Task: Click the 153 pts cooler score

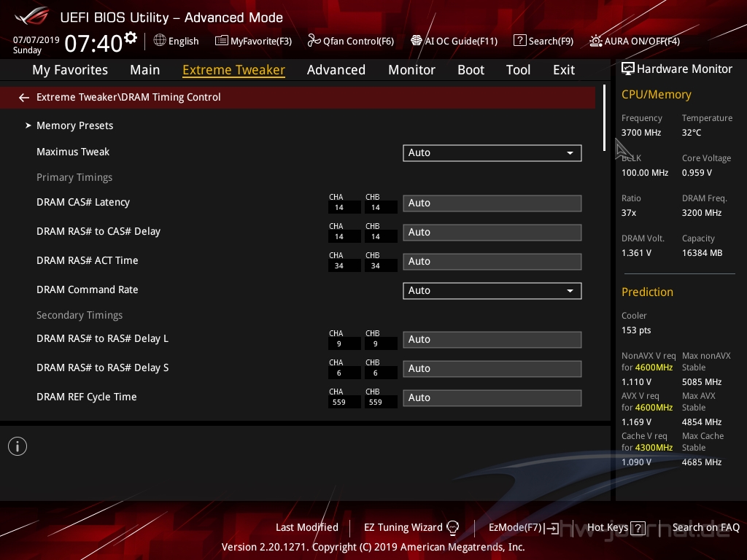Action: [x=635, y=330]
